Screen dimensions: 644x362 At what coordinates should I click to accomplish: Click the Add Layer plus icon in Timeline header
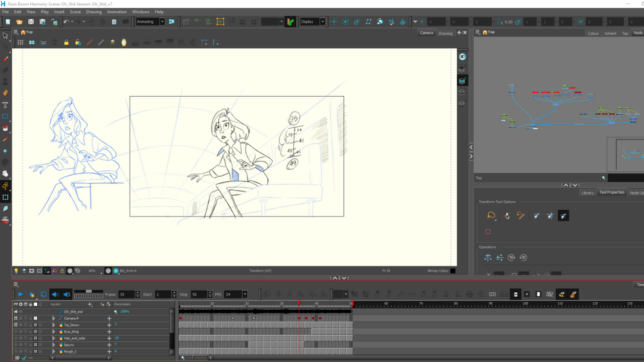coord(90,304)
